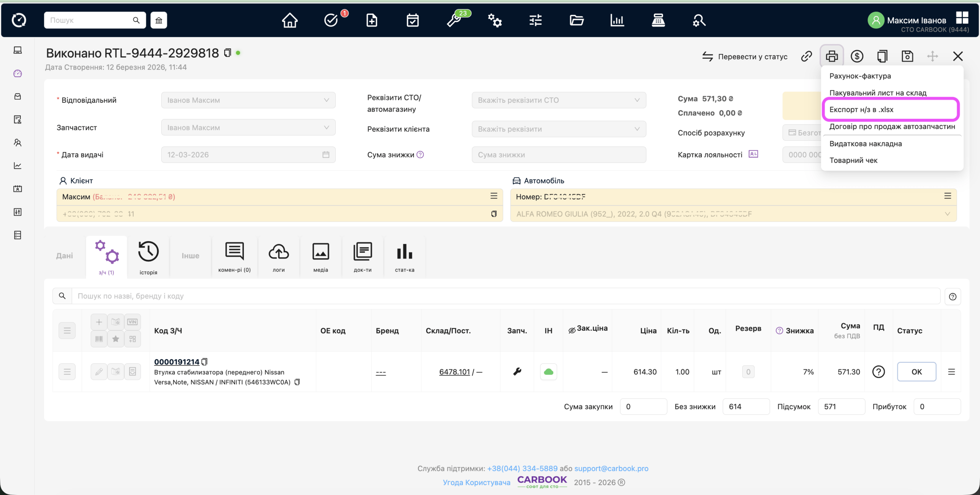This screenshot has height=495, width=980.
Task: Open the home dashboard icon in top toolbar
Action: coord(290,20)
